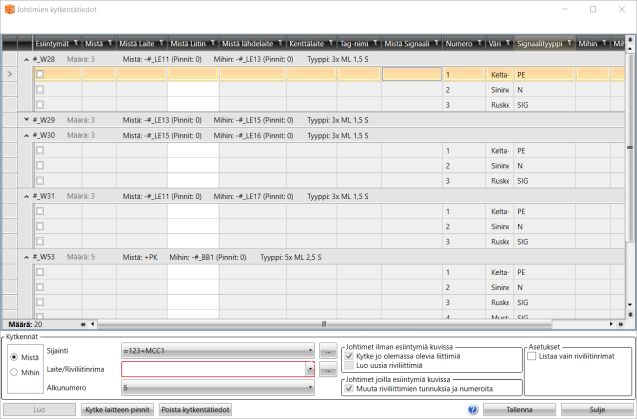Open filter for Kenttälaite column
Viewport: 637px width, 419px height.
pos(330,44)
